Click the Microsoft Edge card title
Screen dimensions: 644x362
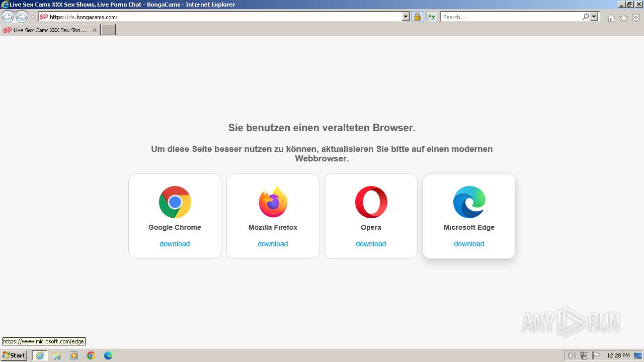[469, 227]
